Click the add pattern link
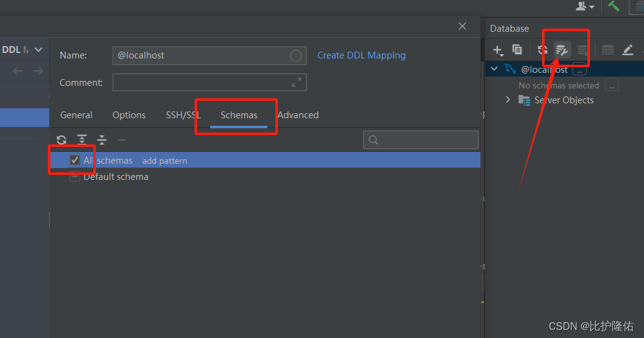This screenshot has width=644, height=338. pyautogui.click(x=165, y=161)
